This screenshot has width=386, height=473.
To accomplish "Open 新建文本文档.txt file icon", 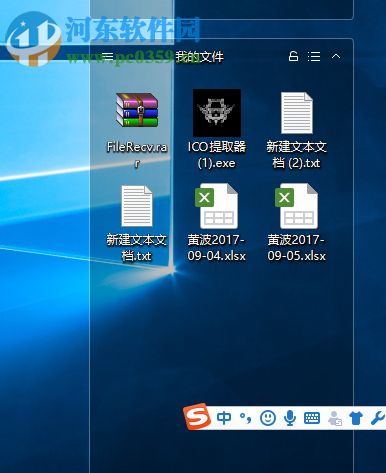I will (137, 206).
